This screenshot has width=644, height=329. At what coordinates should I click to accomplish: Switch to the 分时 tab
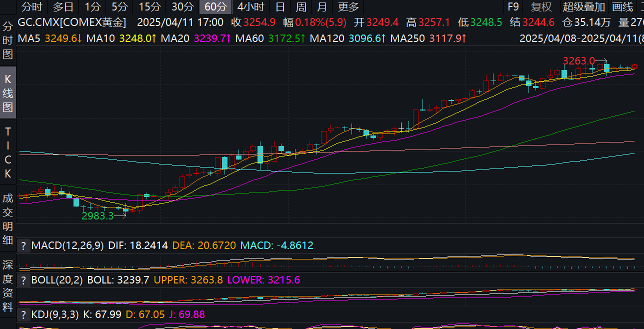pos(31,7)
